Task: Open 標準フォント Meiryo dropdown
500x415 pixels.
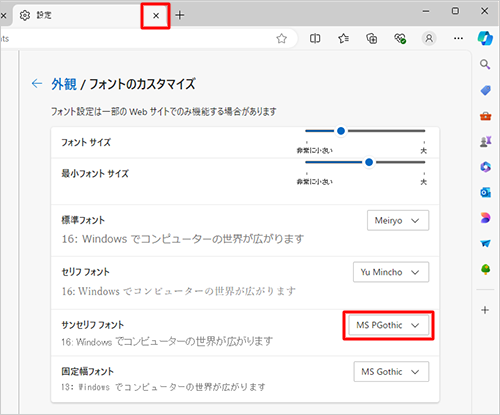Action: (398, 220)
